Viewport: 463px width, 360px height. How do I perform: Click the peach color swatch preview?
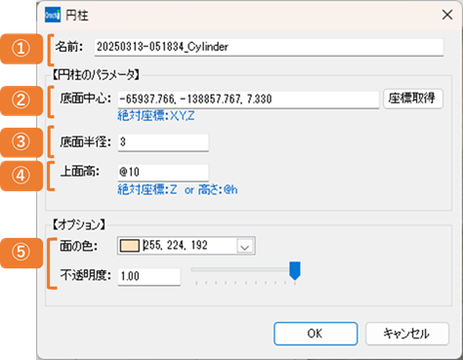(x=129, y=246)
